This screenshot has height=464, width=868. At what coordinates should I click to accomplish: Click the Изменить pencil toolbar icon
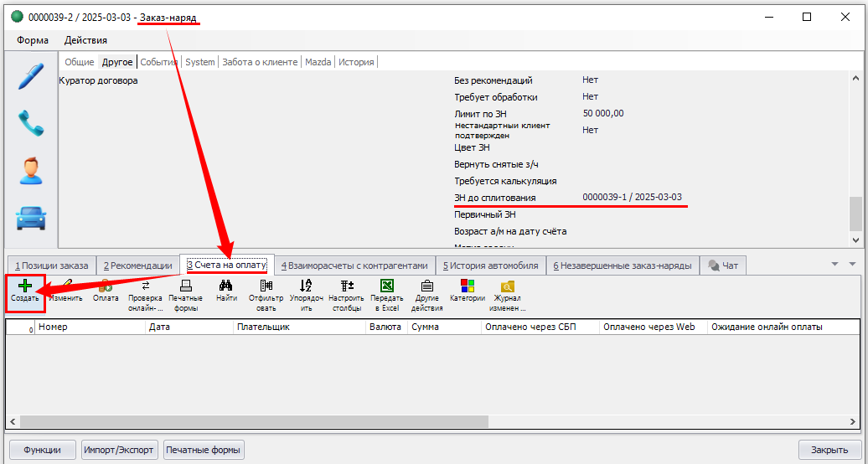click(65, 286)
